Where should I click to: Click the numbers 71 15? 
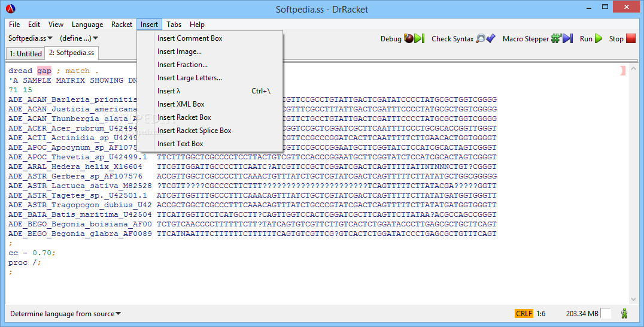pos(20,90)
